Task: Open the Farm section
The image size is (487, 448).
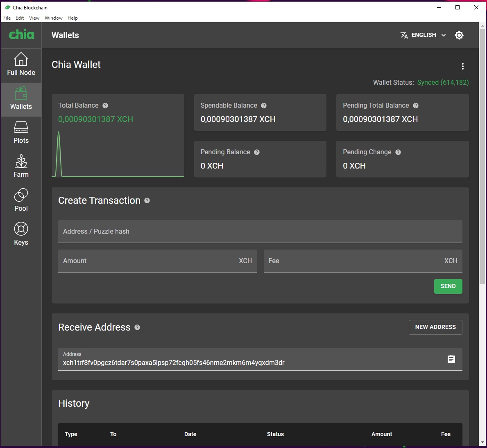Action: point(21,166)
